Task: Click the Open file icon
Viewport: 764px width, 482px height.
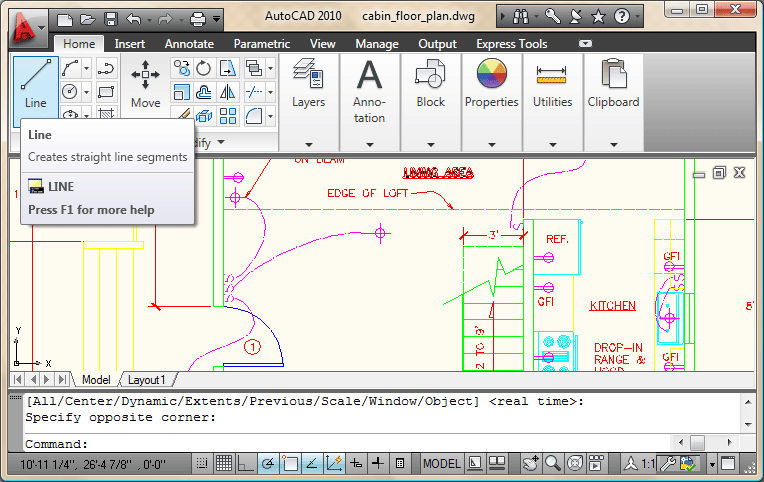Action: (x=88, y=19)
